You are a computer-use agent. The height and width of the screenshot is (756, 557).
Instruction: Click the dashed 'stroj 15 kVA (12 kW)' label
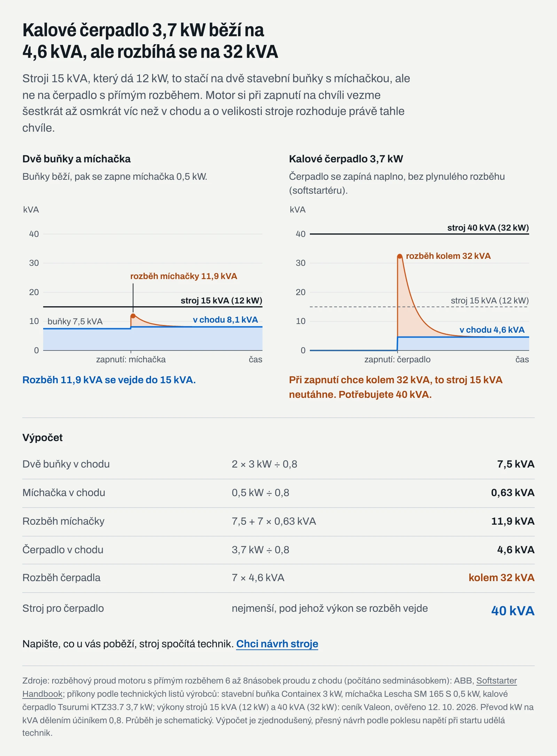490,301
